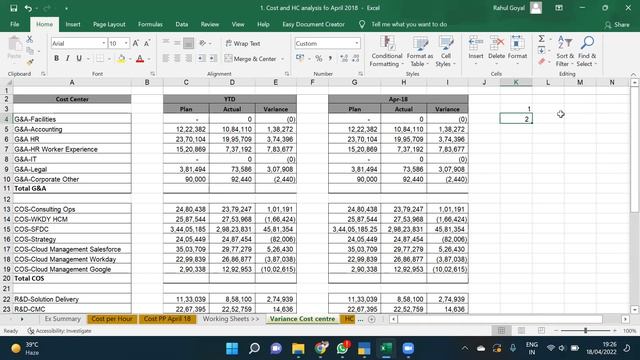Click the Borders icon
The image size is (640, 360).
(x=100, y=59)
